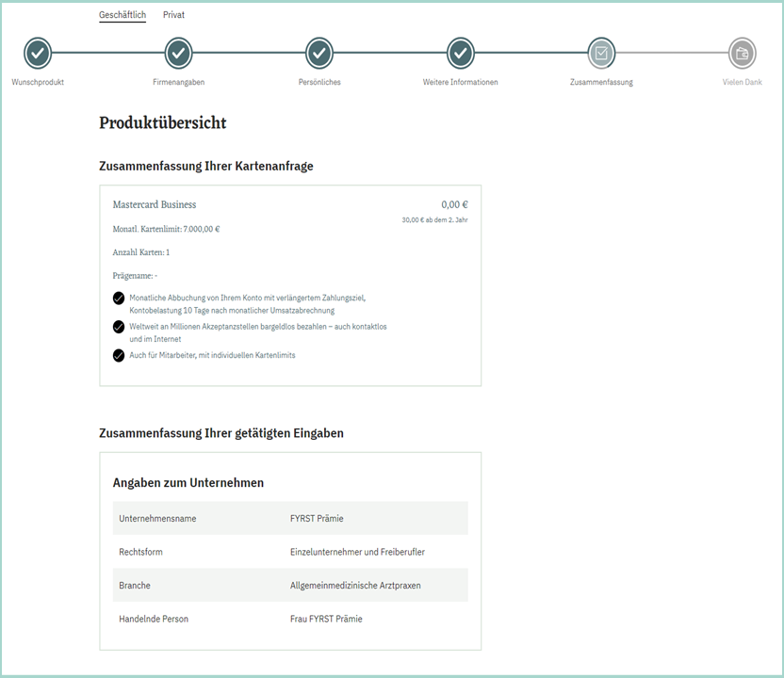Viewport: 784px width, 678px height.
Task: Click checkmark icon beside Monatliche Abbuchung benefit
Action: pos(119,299)
